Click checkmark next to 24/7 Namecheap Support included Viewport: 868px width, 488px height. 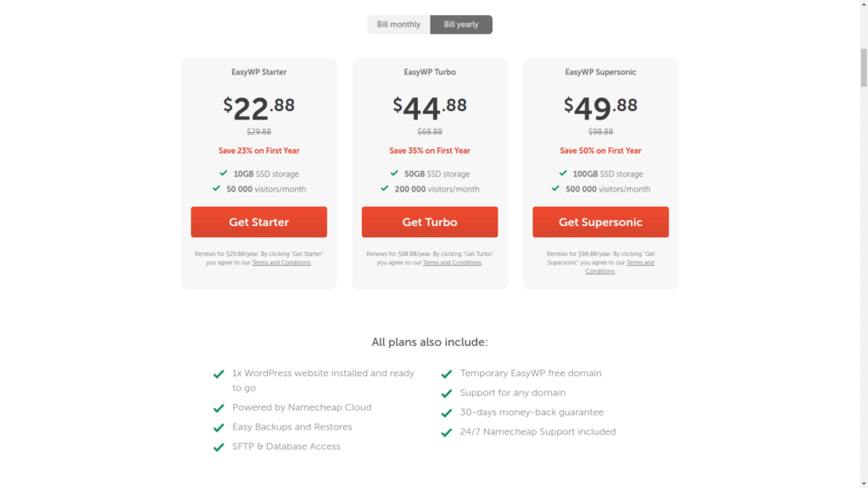(x=447, y=433)
